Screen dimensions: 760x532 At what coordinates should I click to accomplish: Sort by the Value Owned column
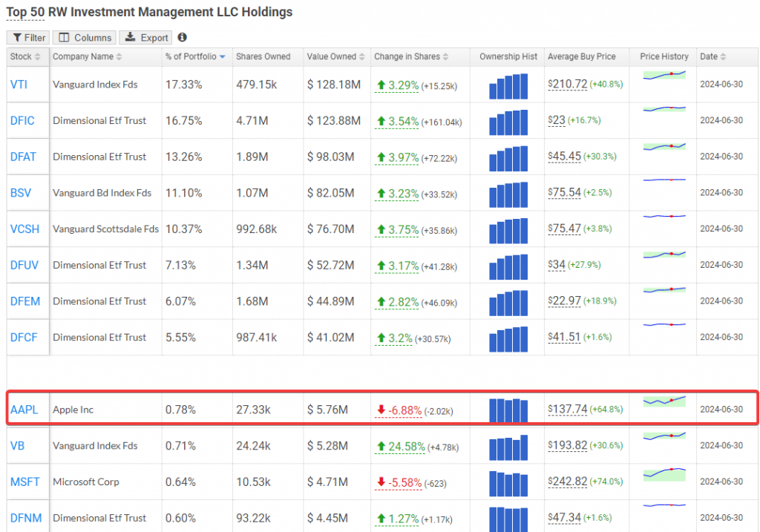pos(335,56)
